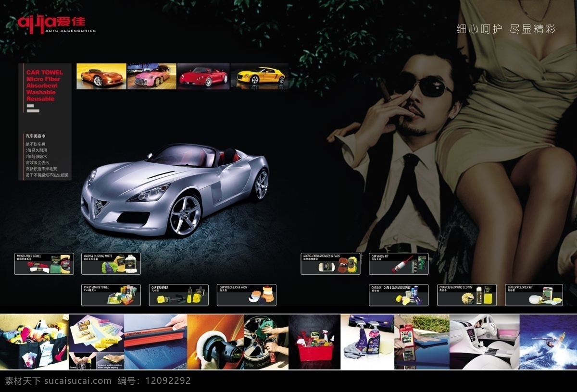Click the wheel cleaning photo
The height and width of the screenshot is (392, 577).
click(x=266, y=342)
